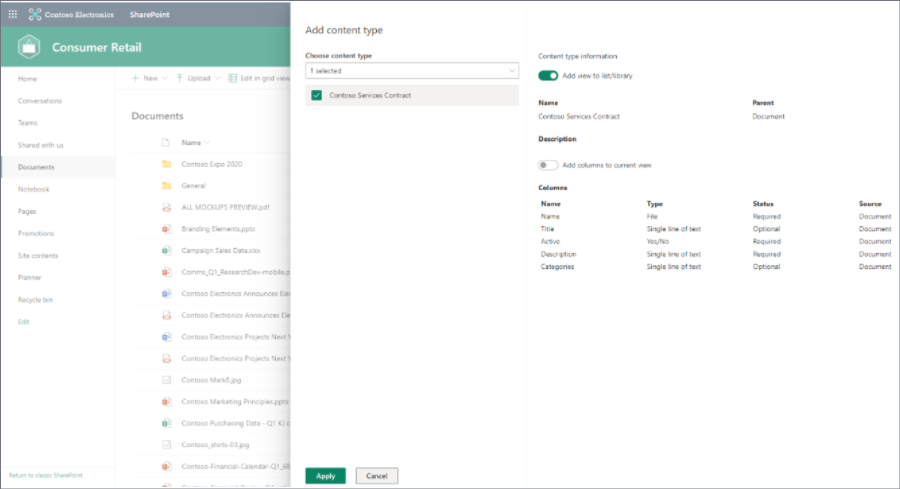Open Site contents in the sidebar
The width and height of the screenshot is (900, 489).
point(37,255)
